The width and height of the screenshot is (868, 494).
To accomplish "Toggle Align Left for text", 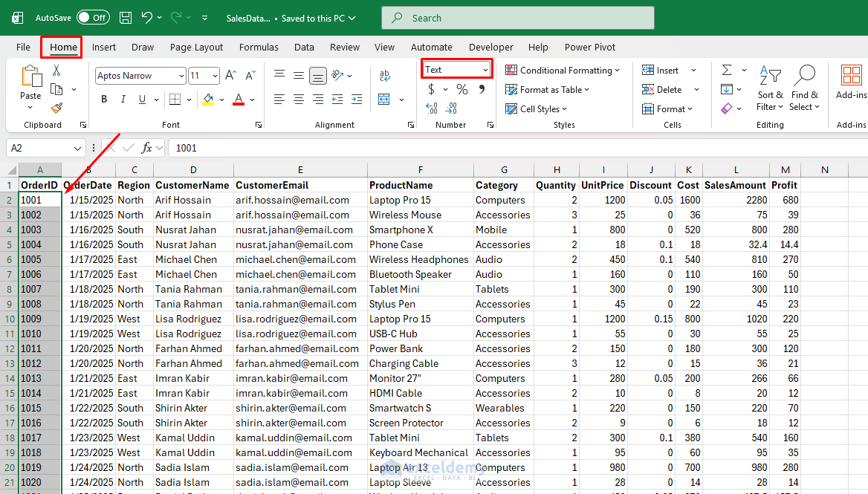I will [279, 100].
